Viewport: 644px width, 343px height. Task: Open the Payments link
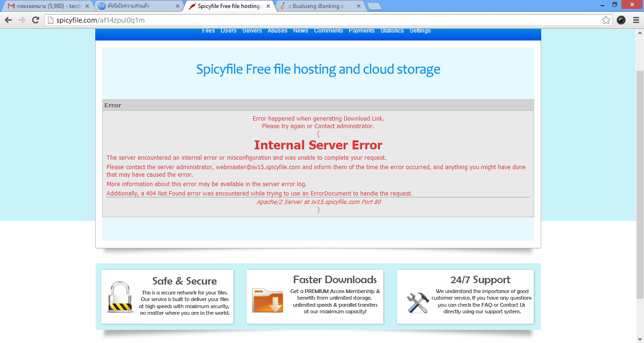click(362, 31)
